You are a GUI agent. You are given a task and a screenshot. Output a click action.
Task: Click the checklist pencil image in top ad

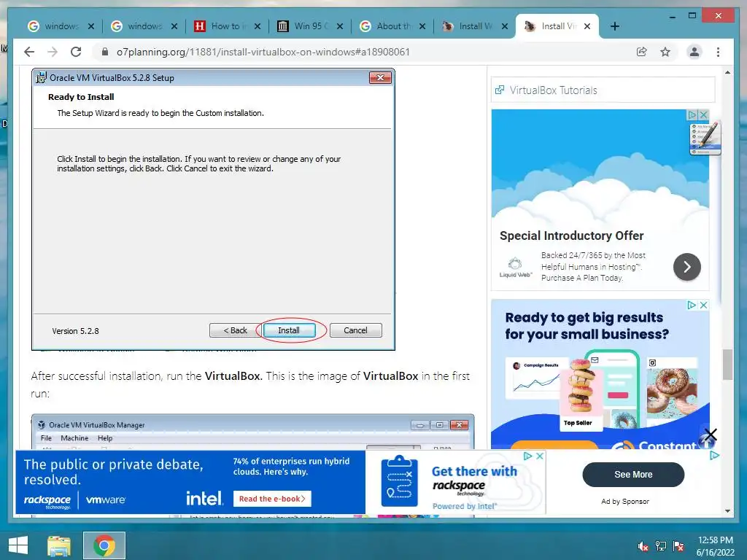point(705,138)
